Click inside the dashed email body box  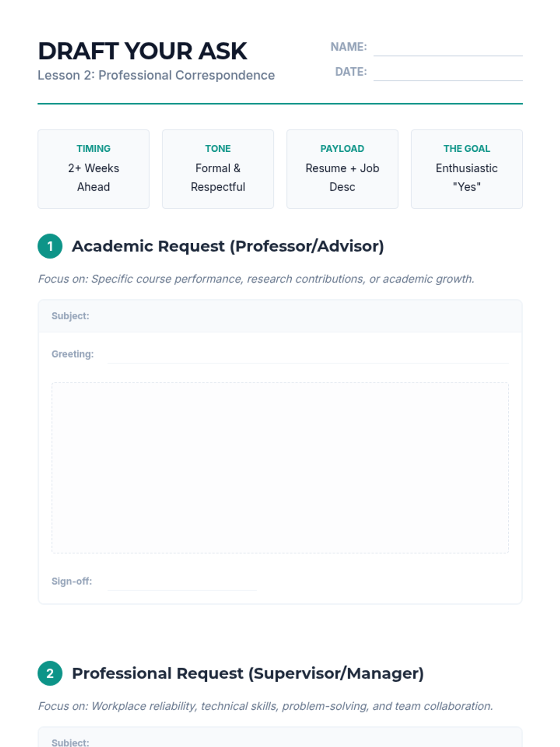(x=280, y=468)
